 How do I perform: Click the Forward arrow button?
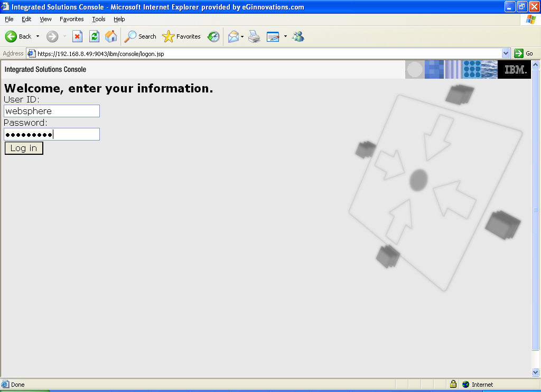52,36
